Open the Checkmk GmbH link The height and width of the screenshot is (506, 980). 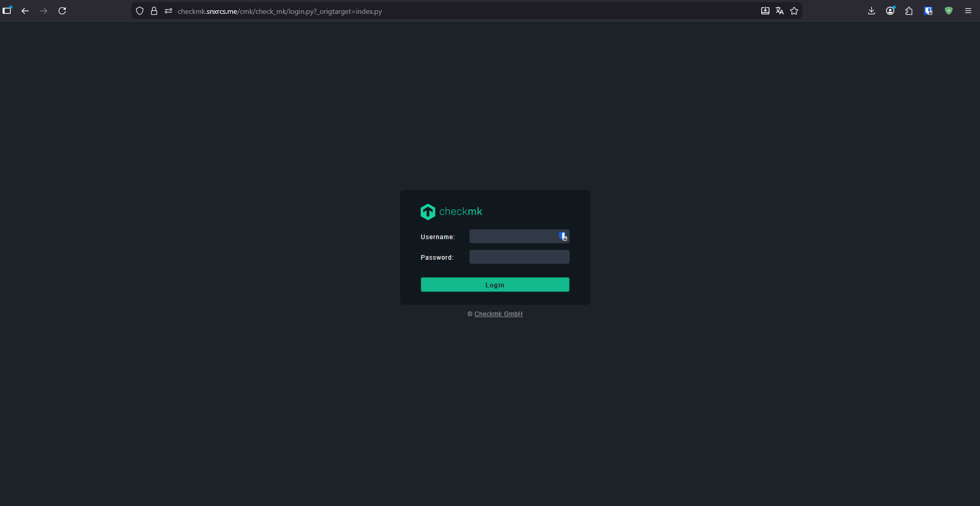tap(498, 314)
